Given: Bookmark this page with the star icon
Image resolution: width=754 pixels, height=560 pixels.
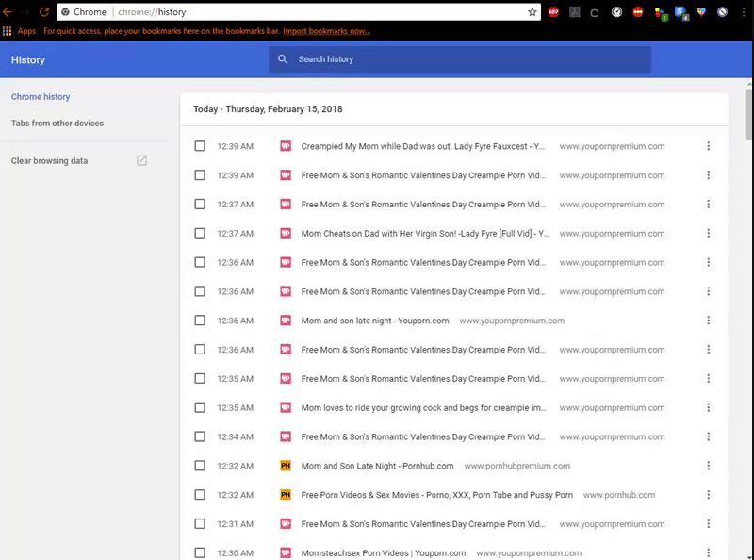Looking at the screenshot, I should tap(532, 12).
